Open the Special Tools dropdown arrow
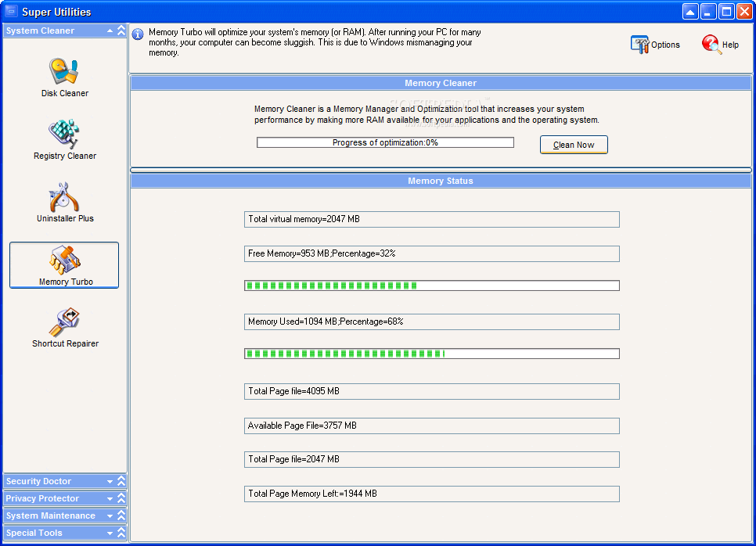This screenshot has height=546, width=756. tap(110, 533)
